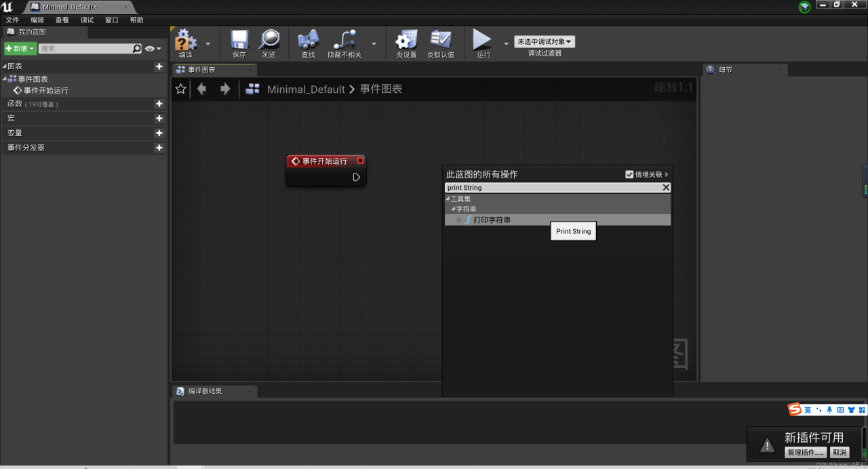Click the plus icon in 函数 row
The image size is (868, 469).
click(x=159, y=104)
